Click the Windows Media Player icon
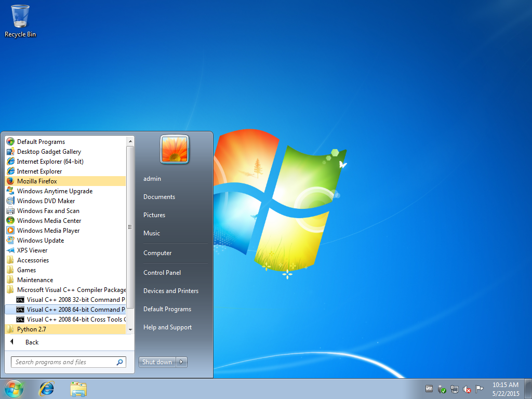Viewport: 532px width, 399px height. click(x=10, y=230)
